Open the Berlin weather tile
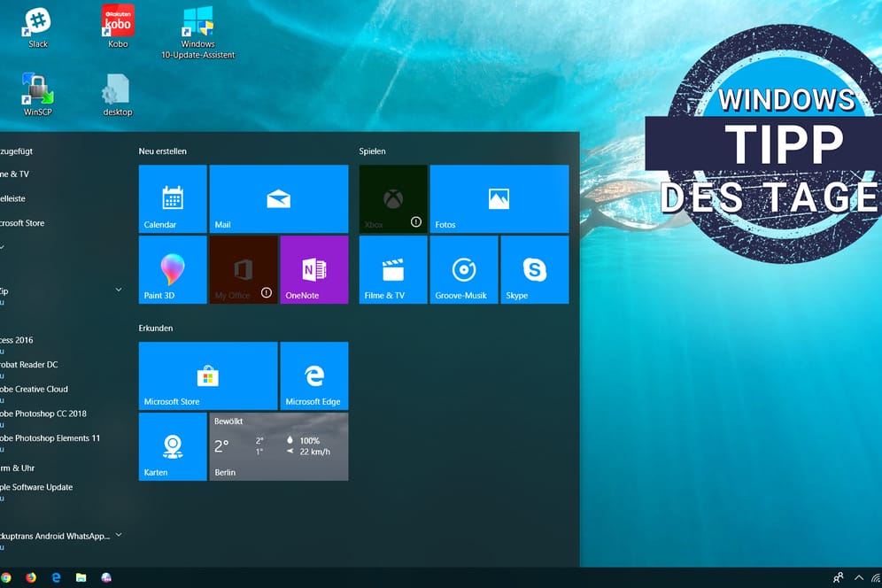This screenshot has height=588, width=882. [279, 447]
